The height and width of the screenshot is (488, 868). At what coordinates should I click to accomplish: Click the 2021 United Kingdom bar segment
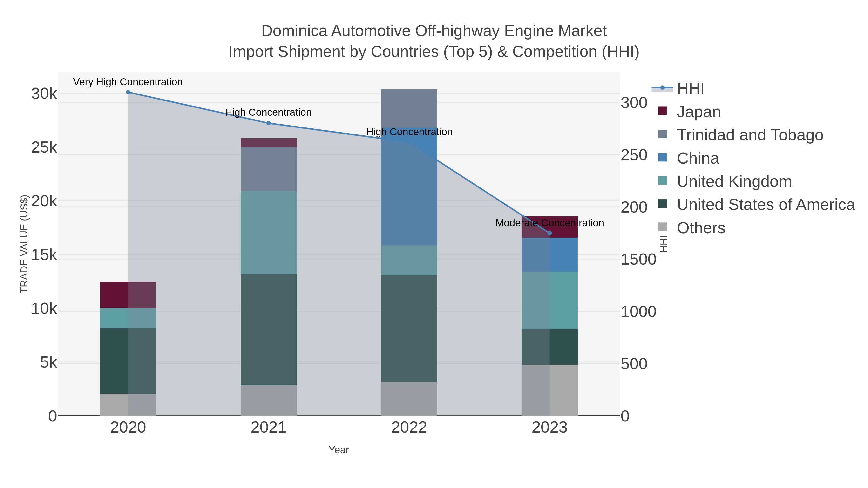pos(269,233)
